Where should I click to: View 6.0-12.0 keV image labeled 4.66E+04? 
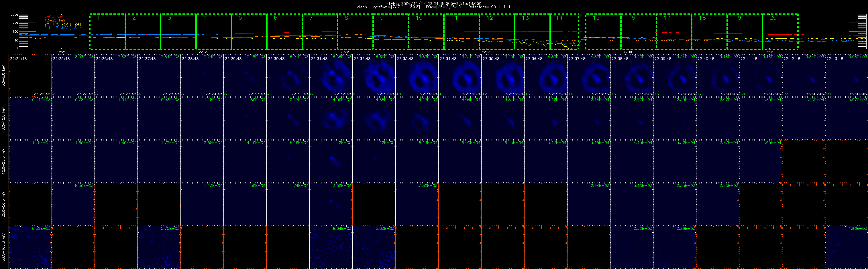[374, 118]
